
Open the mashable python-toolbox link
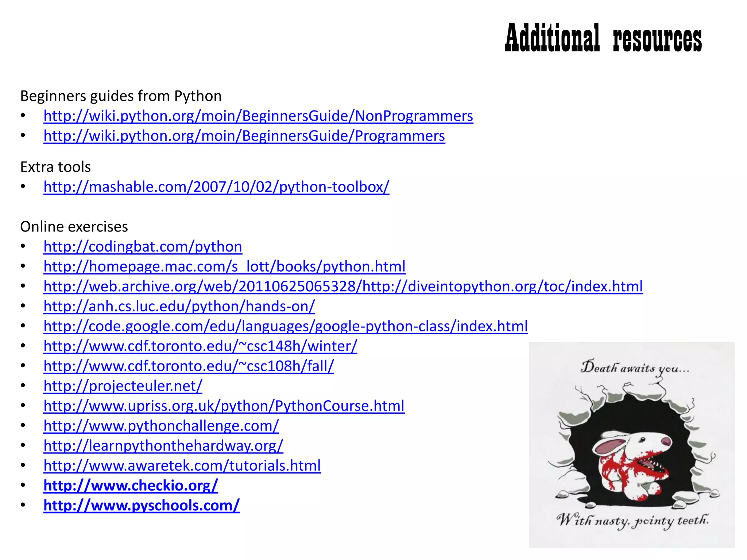[216, 187]
